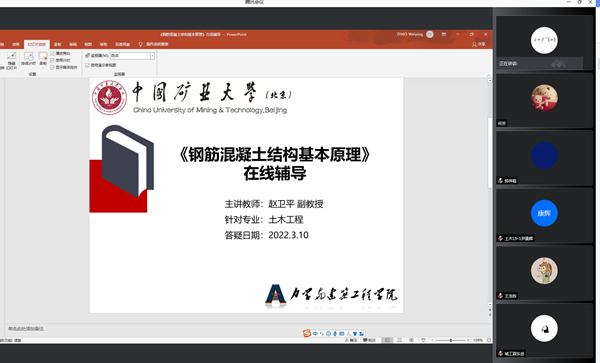This screenshot has width=600, height=363.
Task: Open Ribbon Display Options in title bar
Action: click(444, 34)
